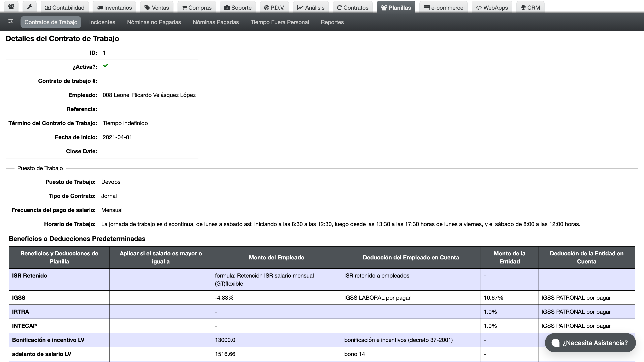Open the Inventarios truck tab
Screen dimensions: 644x362
(114, 7)
